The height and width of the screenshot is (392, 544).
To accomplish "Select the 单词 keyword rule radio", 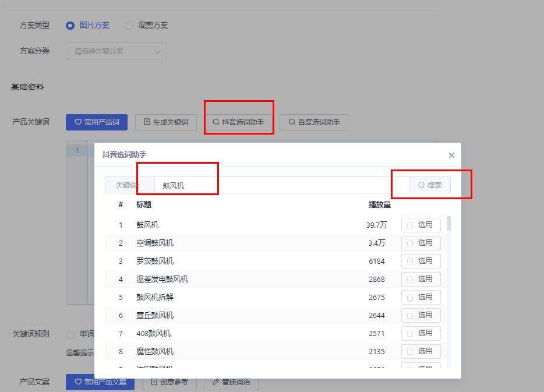I will (x=70, y=334).
